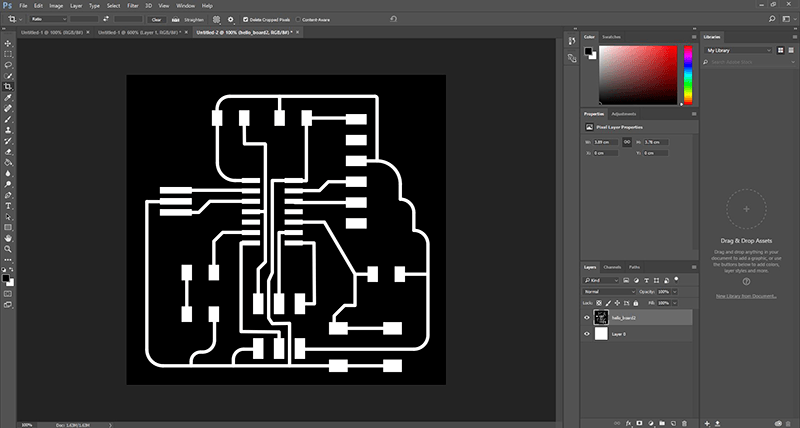Click New Library from Document link

[747, 296]
